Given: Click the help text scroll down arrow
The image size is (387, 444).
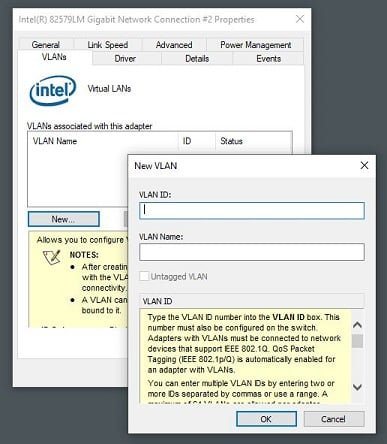Looking at the screenshot, I should [x=357, y=387].
